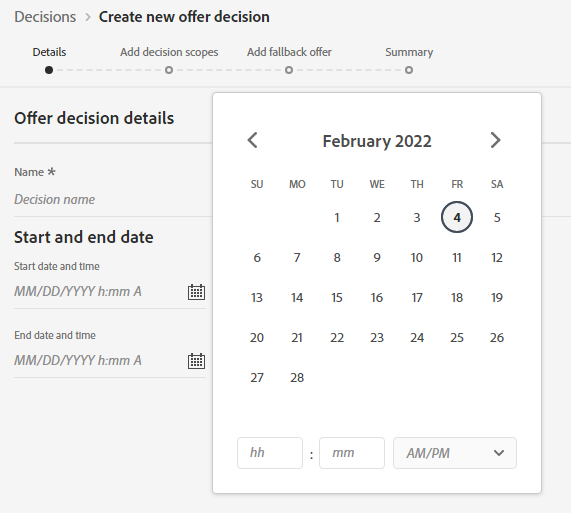The height and width of the screenshot is (513, 571).
Task: Choose February 17 in calendar
Action: tap(417, 297)
